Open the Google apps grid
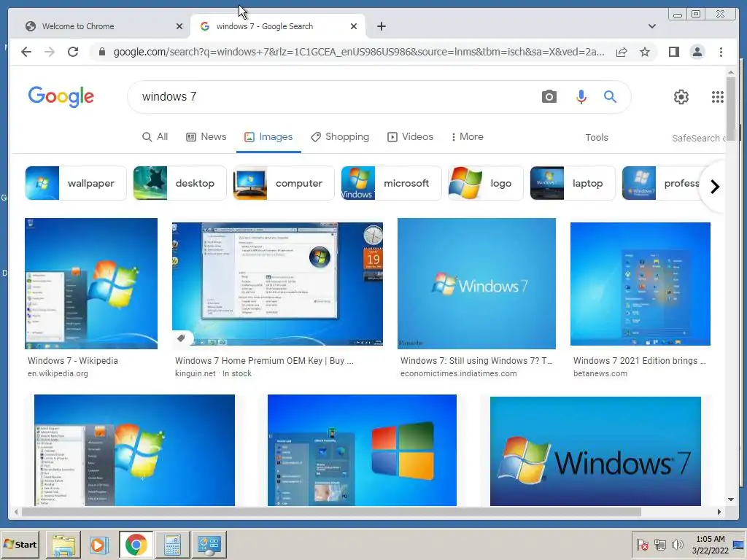 pyautogui.click(x=718, y=97)
